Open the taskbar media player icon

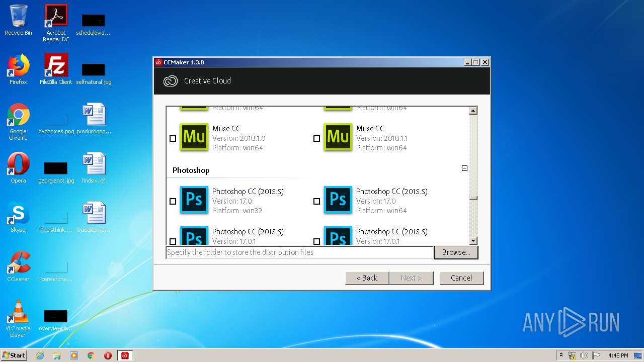[74, 355]
